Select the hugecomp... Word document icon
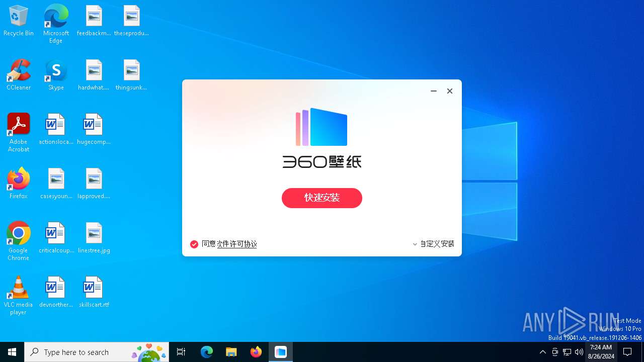The width and height of the screenshot is (644, 362). click(x=94, y=129)
